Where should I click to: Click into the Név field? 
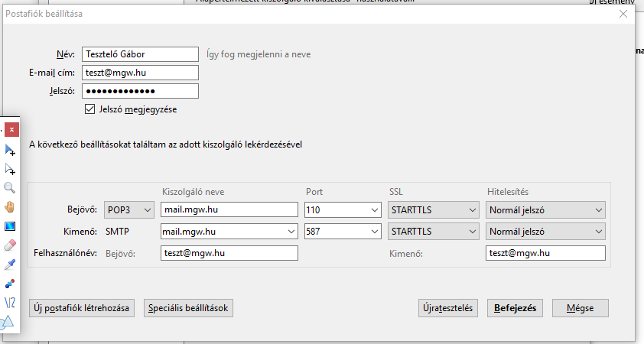pos(139,54)
